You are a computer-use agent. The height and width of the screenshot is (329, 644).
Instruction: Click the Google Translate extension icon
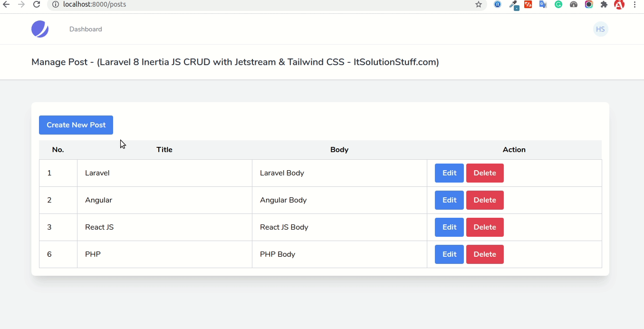click(543, 4)
